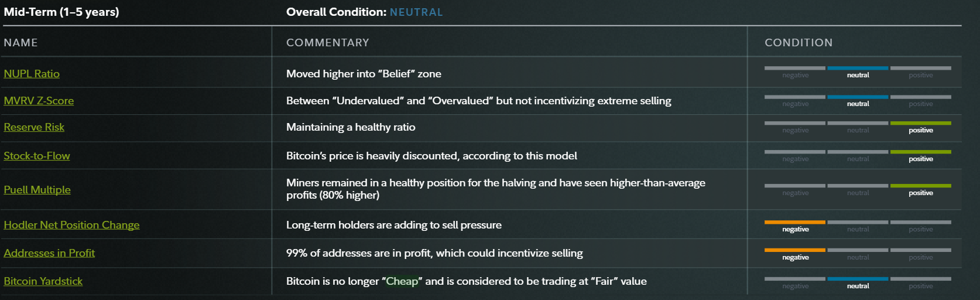Click the green positive bar for Reserve Risk

coord(920,123)
